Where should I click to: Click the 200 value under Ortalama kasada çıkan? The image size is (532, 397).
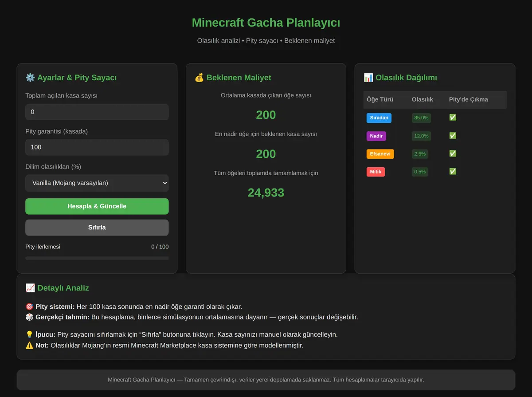pyautogui.click(x=266, y=115)
